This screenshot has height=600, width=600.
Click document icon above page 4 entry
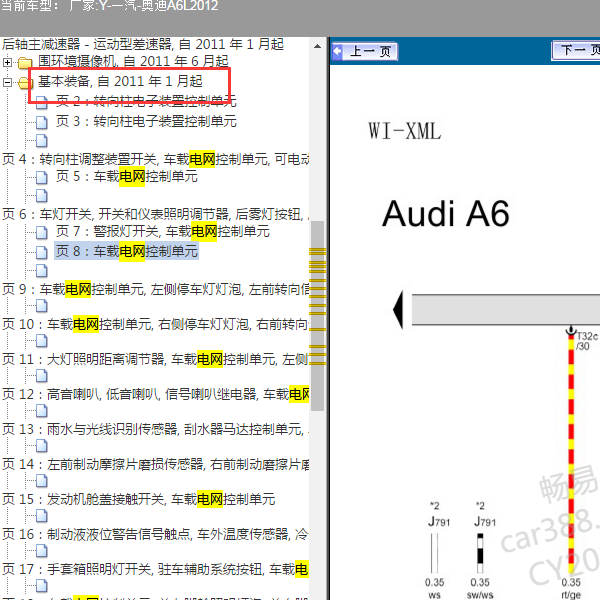click(x=42, y=141)
